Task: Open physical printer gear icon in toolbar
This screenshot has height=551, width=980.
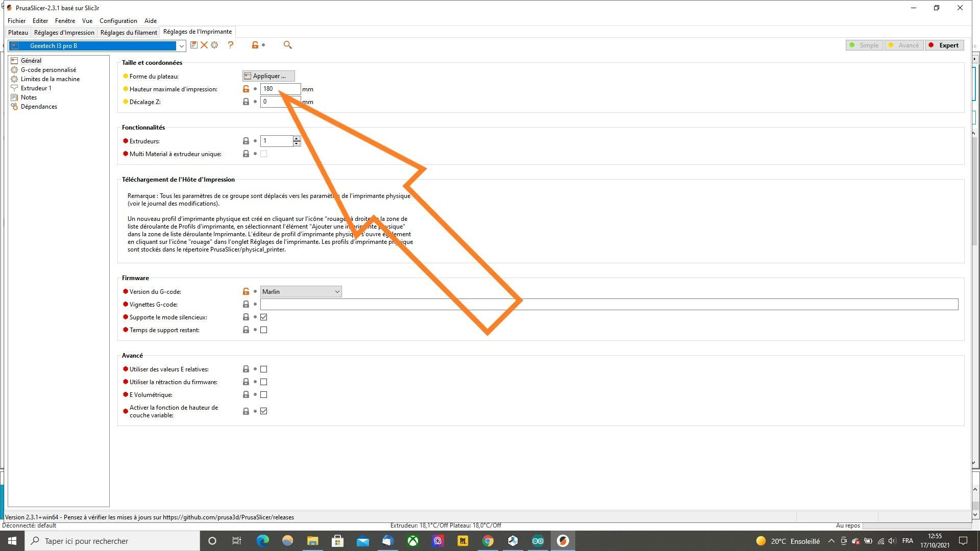Action: coord(214,45)
